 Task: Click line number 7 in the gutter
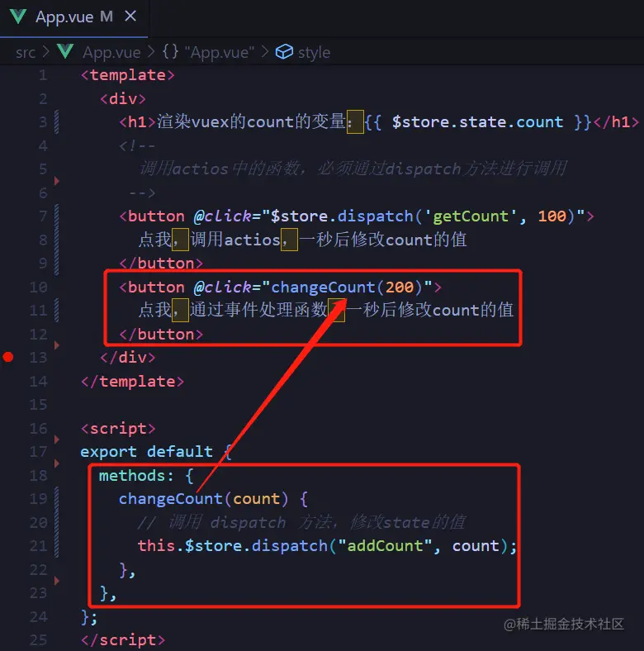tap(43, 216)
